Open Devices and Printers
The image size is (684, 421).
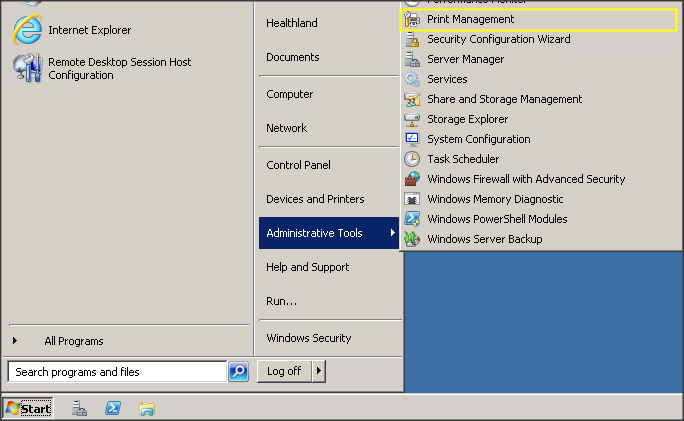315,199
